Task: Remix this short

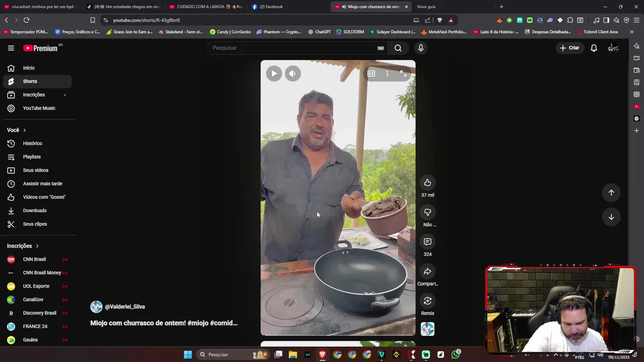Action: 428,301
